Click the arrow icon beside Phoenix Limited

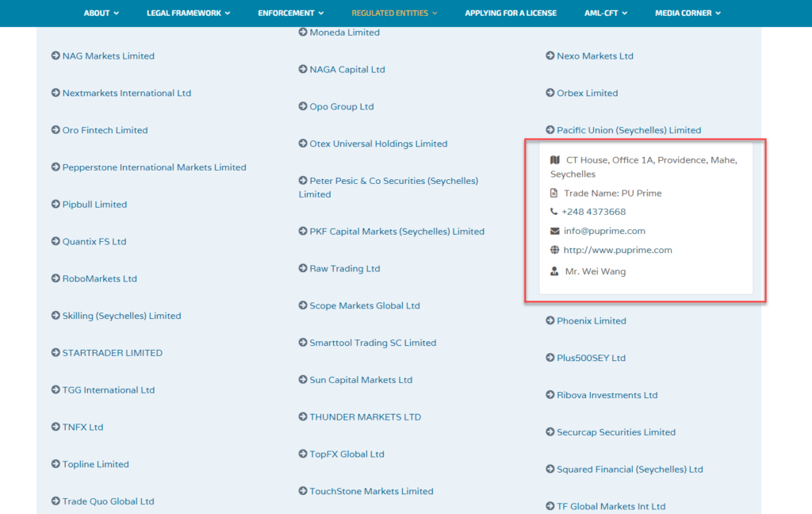[550, 320]
